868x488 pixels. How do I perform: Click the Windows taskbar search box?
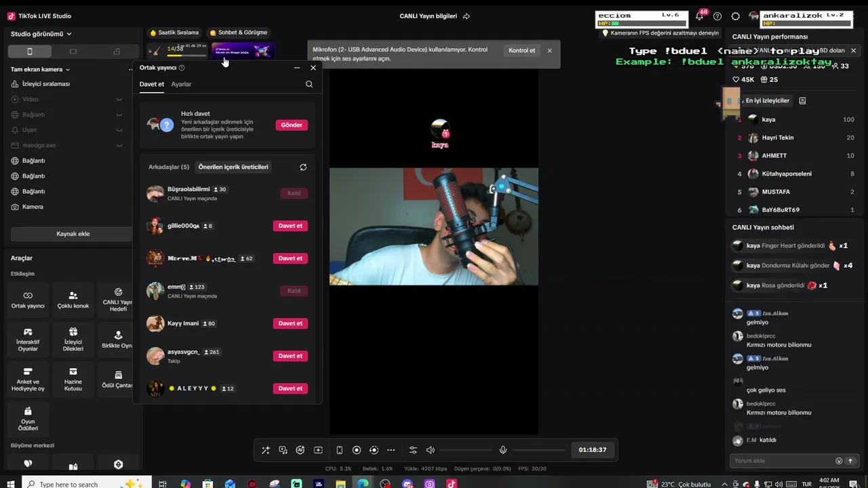coord(87,484)
